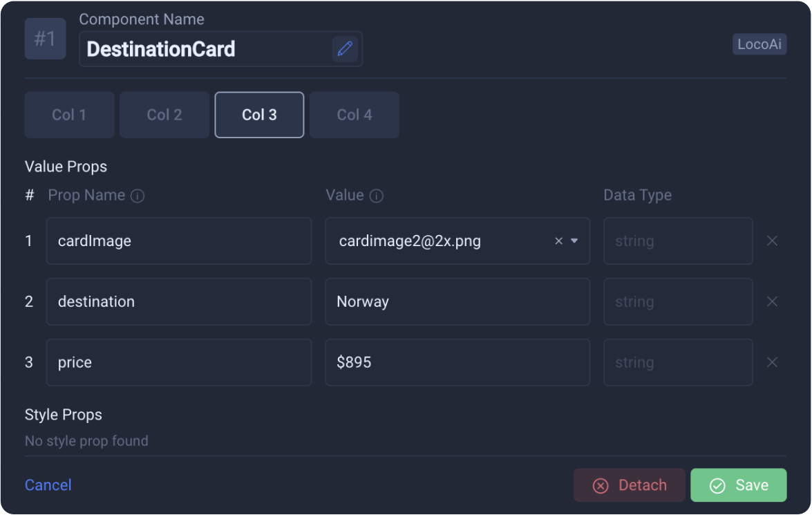The width and height of the screenshot is (812, 515).
Task: Open the price string data type field
Action: click(678, 362)
